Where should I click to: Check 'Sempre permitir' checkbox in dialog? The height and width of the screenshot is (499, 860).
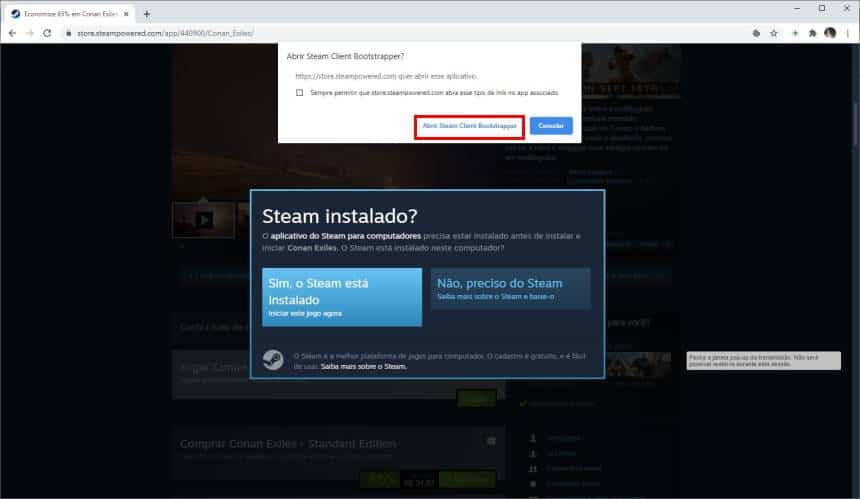[299, 93]
